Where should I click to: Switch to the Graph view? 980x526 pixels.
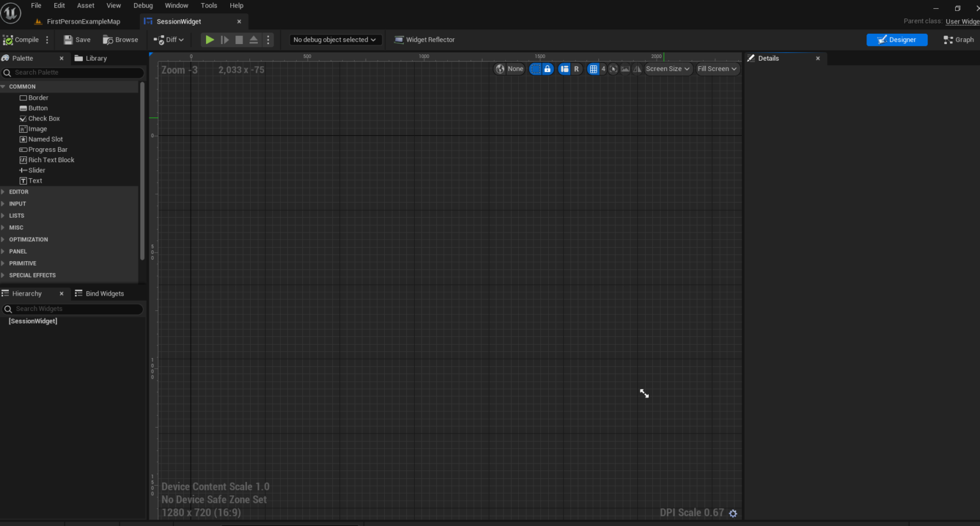click(958, 40)
